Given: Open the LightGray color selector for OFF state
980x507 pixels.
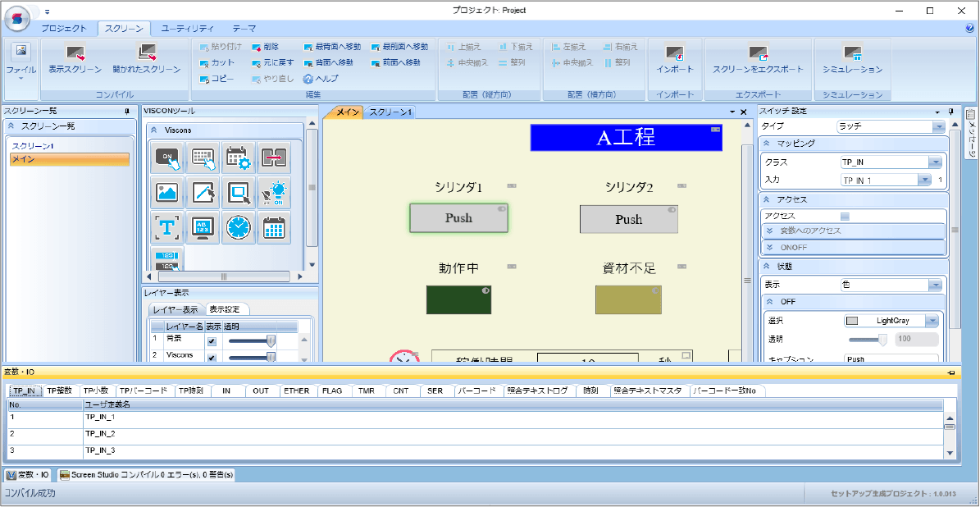Looking at the screenshot, I should tap(934, 320).
